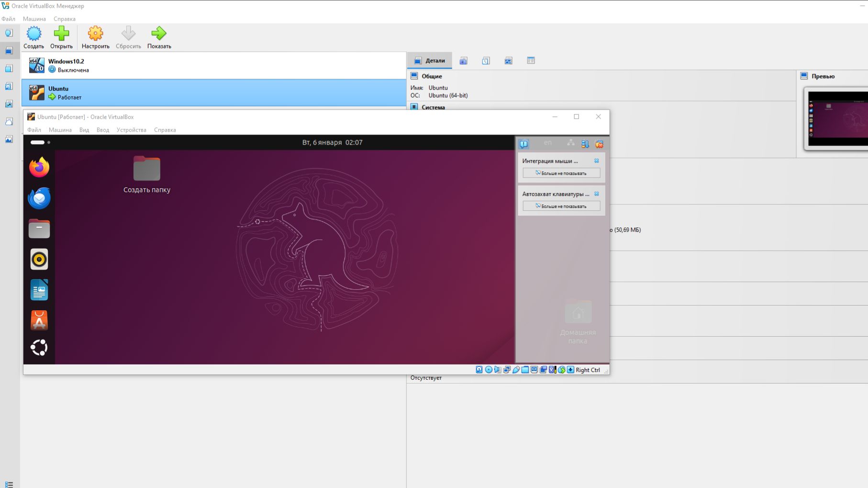Click the hard disk status bar icon
Image resolution: width=868 pixels, height=488 pixels.
tap(479, 370)
